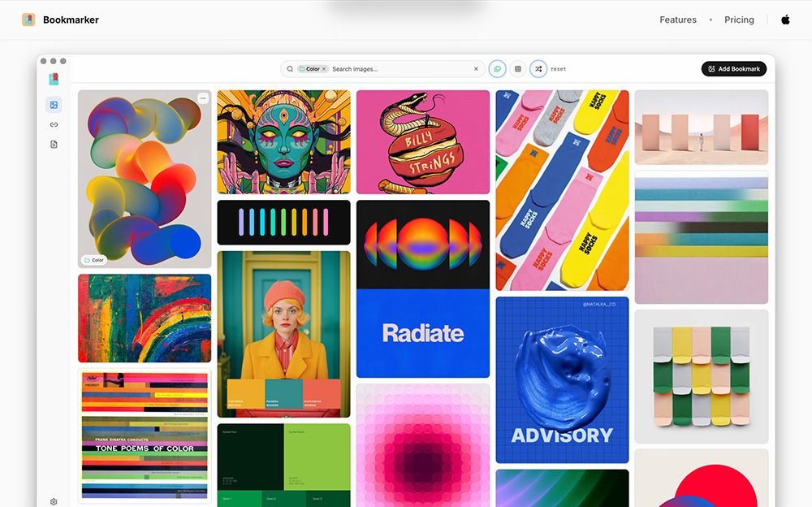This screenshot has width=812, height=507.
Task: Click the Bookmarker app logo in sidebar
Action: point(54,79)
